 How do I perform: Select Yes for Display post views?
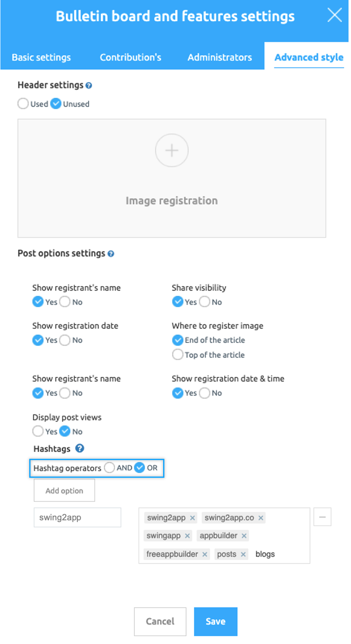coord(38,431)
